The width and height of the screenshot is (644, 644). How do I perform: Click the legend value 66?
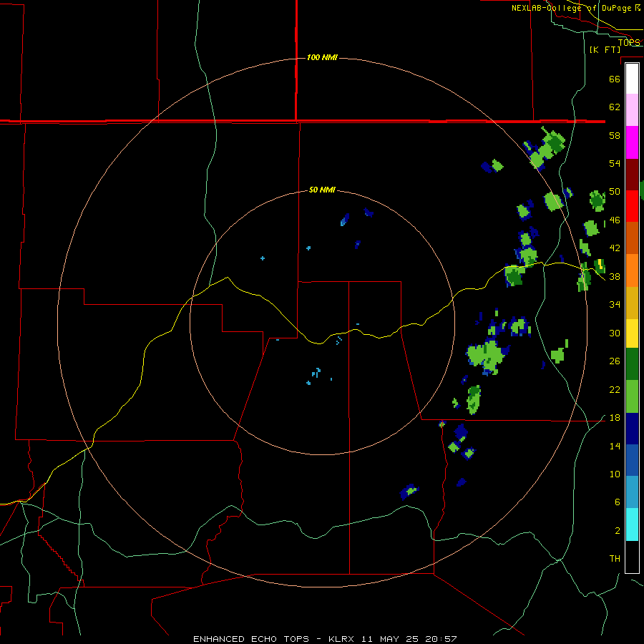(615, 79)
